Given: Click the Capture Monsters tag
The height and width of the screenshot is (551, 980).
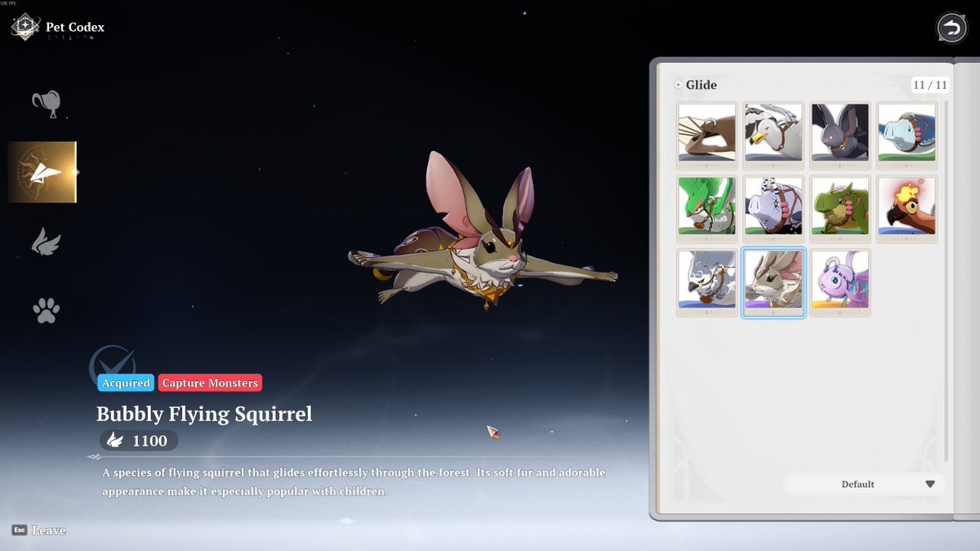Looking at the screenshot, I should (x=210, y=383).
